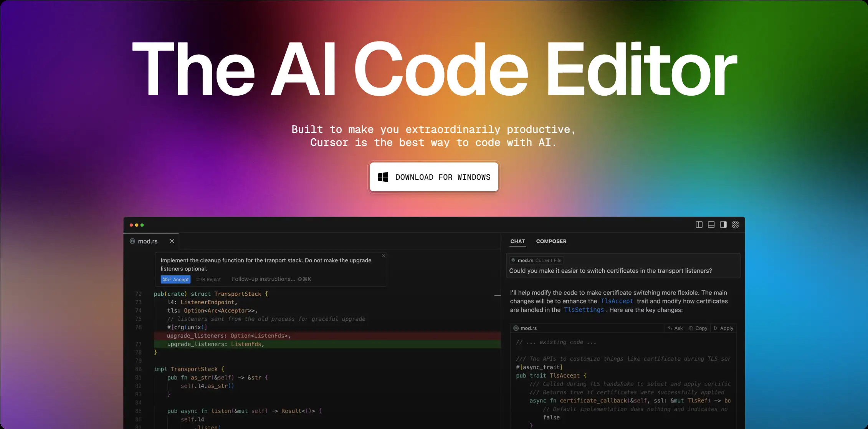Click the mod.rs Current File chip

point(536,260)
